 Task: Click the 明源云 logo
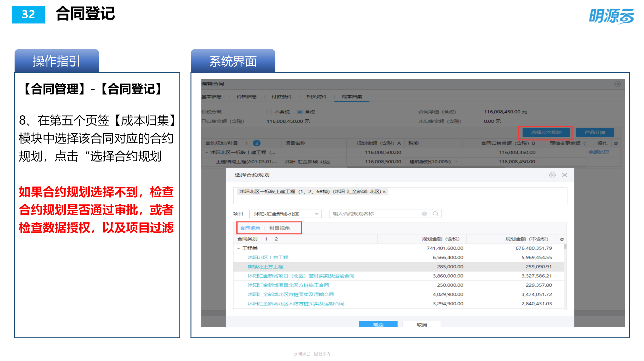click(x=611, y=16)
